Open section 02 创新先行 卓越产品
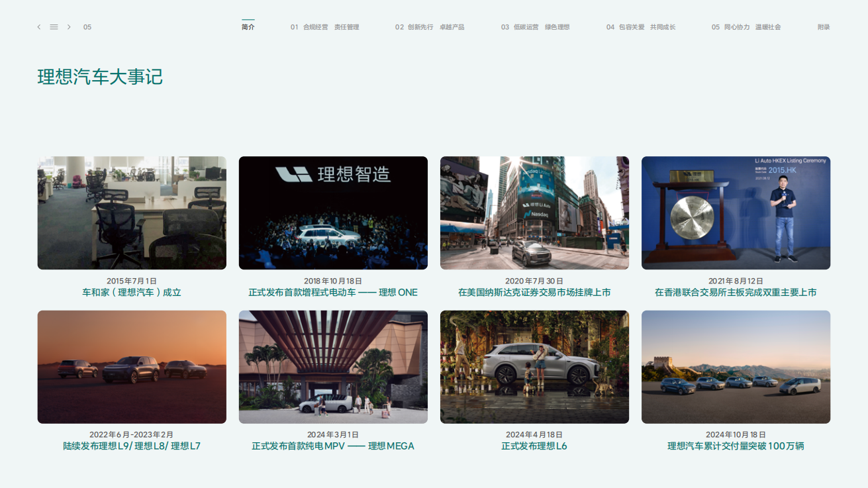 tap(430, 27)
